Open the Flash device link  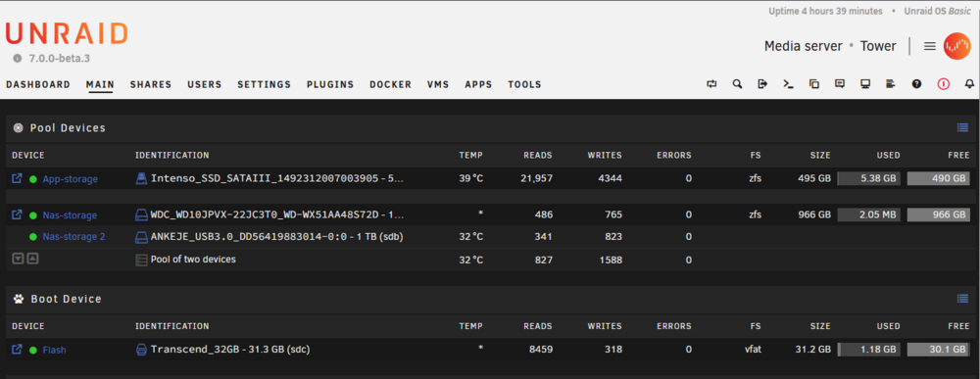[x=54, y=351]
